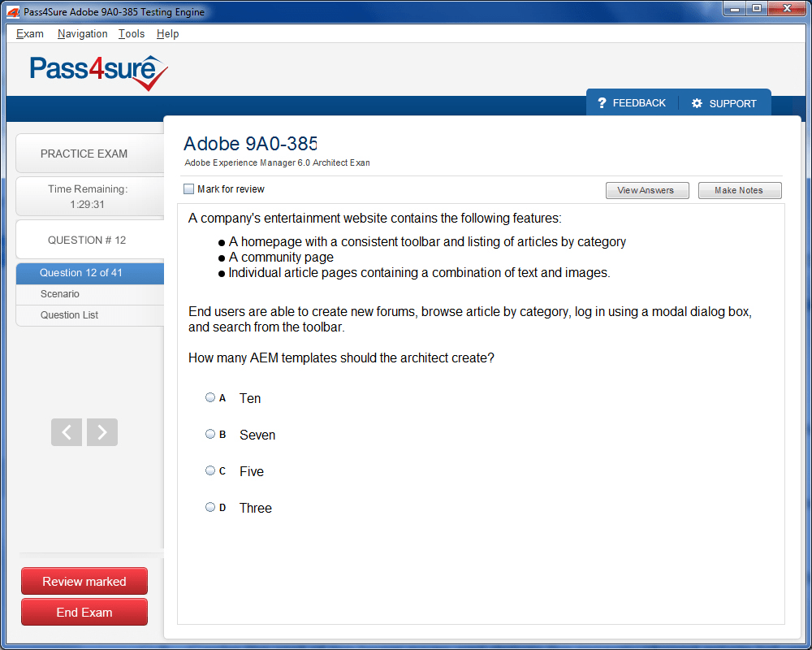
Task: Click the Time Remaining 1:29:31 display
Action: tap(90, 197)
